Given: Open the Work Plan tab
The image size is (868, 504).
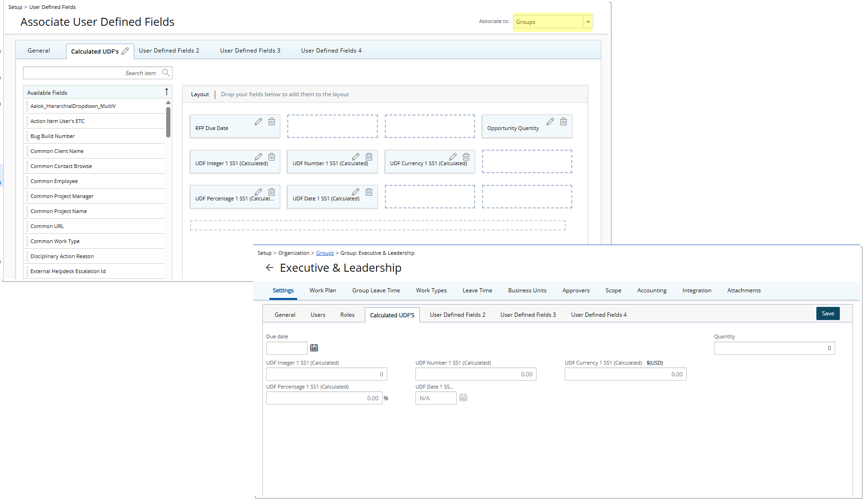Looking at the screenshot, I should [323, 290].
